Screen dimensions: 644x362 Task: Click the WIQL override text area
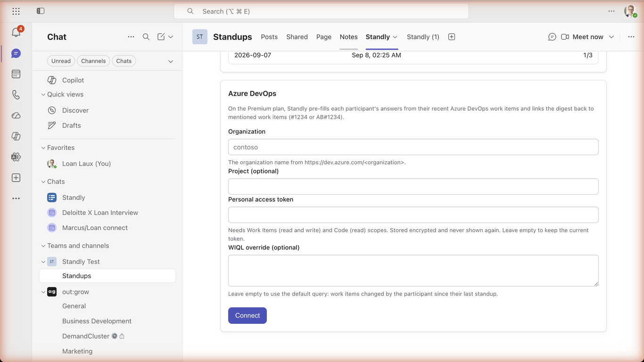click(413, 271)
